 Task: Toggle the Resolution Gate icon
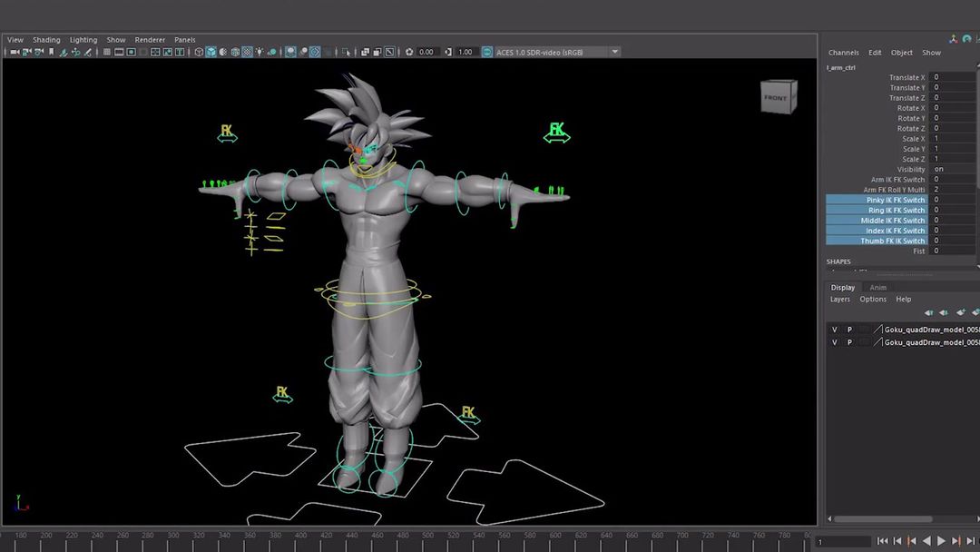click(x=131, y=52)
